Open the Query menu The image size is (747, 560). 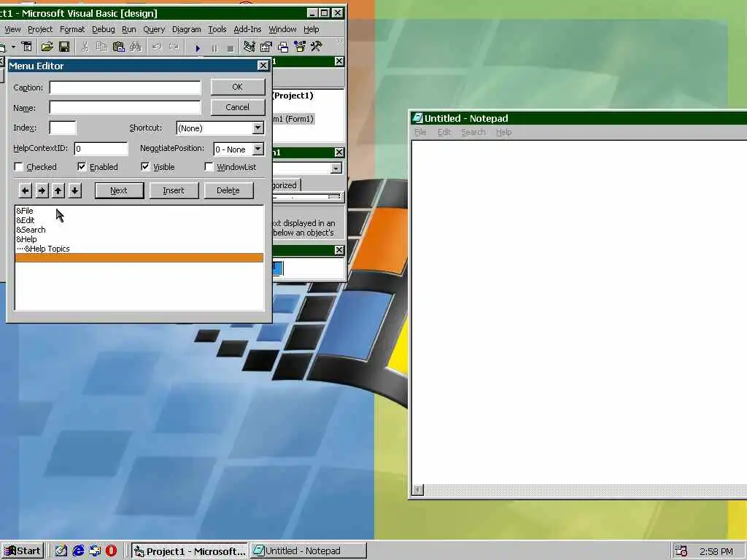(154, 29)
